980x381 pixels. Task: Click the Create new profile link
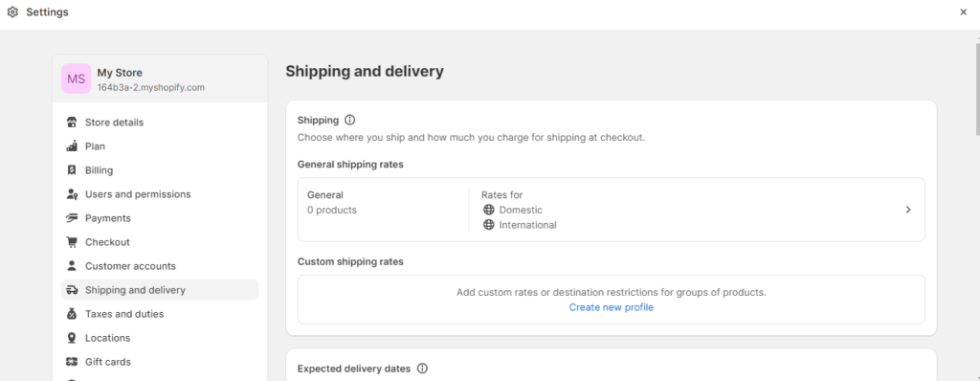click(612, 307)
